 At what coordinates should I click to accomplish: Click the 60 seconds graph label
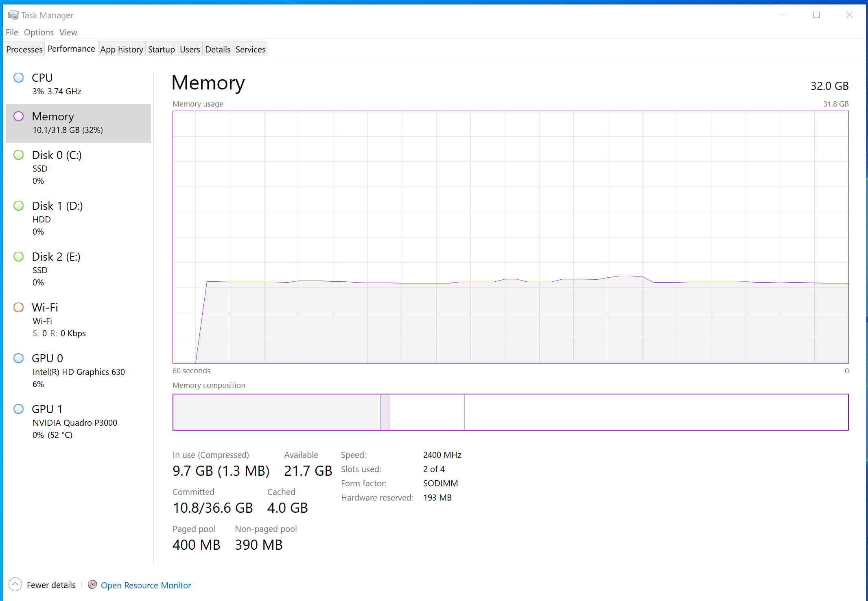[191, 371]
